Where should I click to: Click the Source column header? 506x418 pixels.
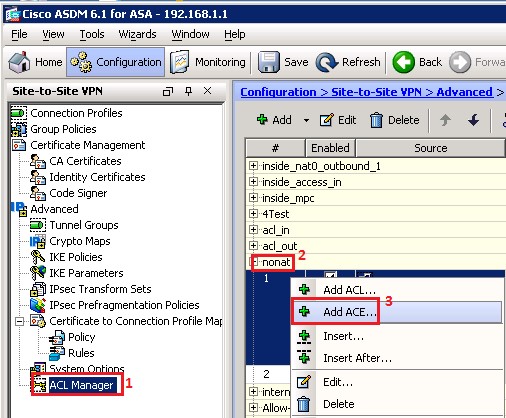pos(431,148)
